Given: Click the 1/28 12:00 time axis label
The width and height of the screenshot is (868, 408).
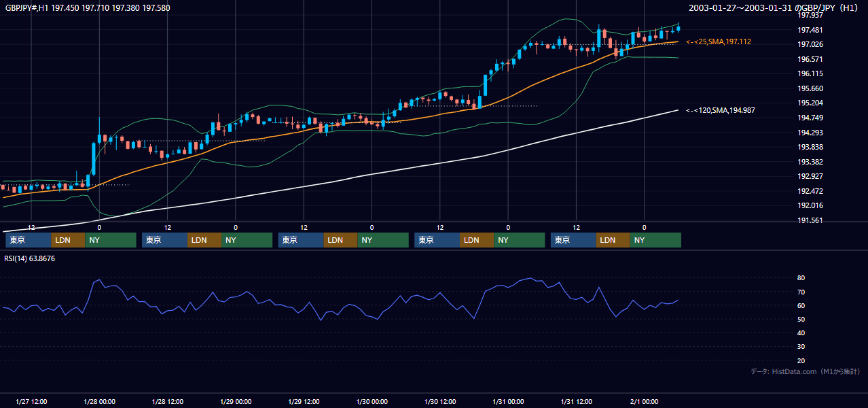Looking at the screenshot, I should 167,402.
